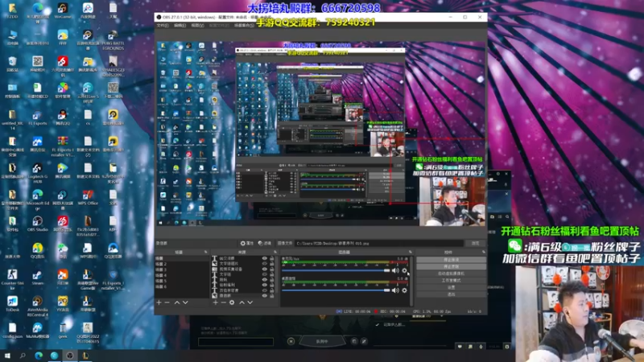Open the FL Esports desktop shortcut
The width and height of the screenshot is (644, 362).
(x=37, y=117)
